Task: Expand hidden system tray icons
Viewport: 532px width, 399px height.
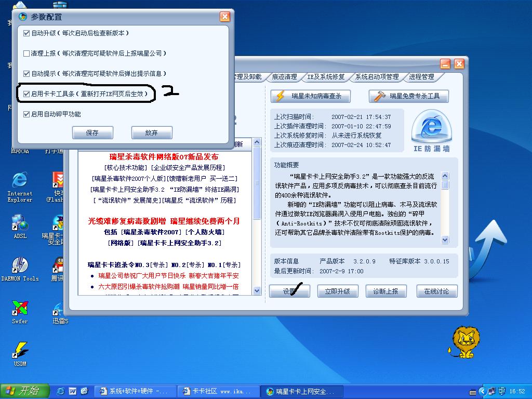Action: (x=482, y=391)
